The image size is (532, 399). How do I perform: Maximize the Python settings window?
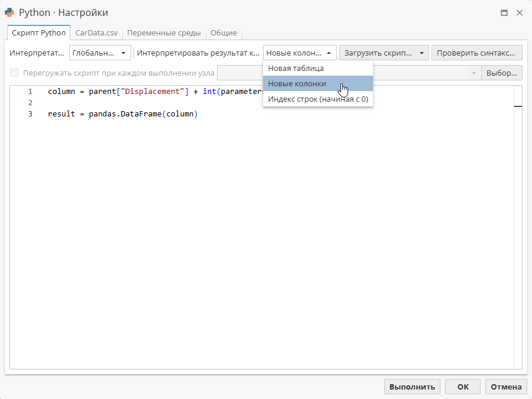pyautogui.click(x=504, y=12)
